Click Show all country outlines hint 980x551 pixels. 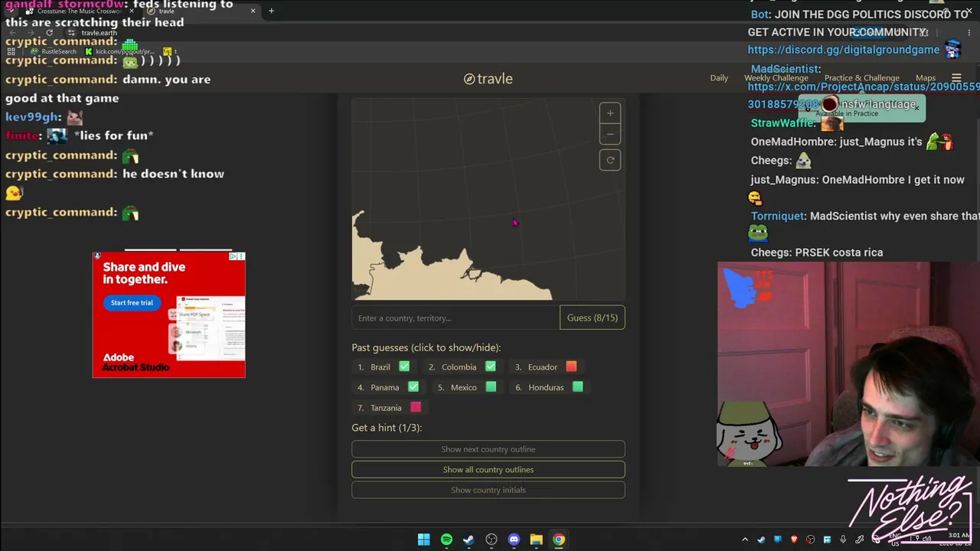pos(488,470)
